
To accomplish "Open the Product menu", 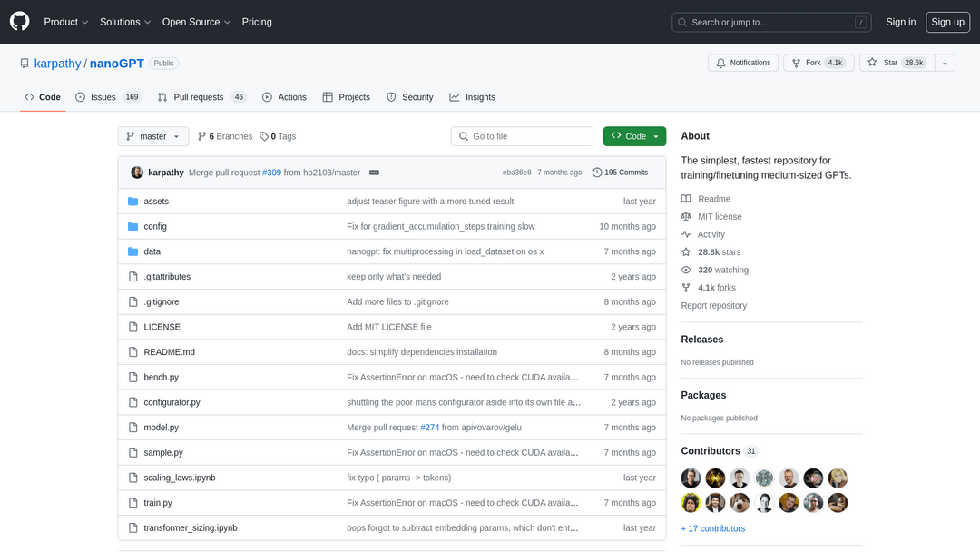I will point(65,22).
